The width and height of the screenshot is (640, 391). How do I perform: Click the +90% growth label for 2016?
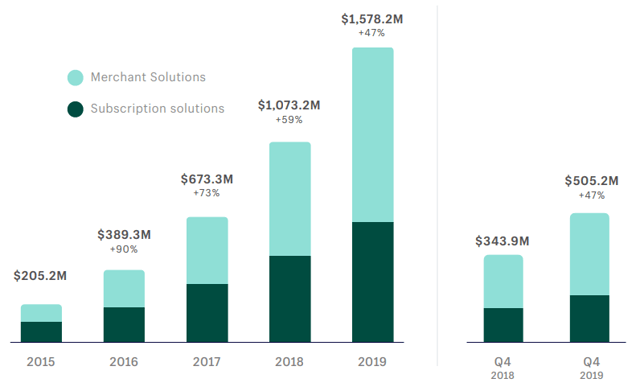point(124,249)
